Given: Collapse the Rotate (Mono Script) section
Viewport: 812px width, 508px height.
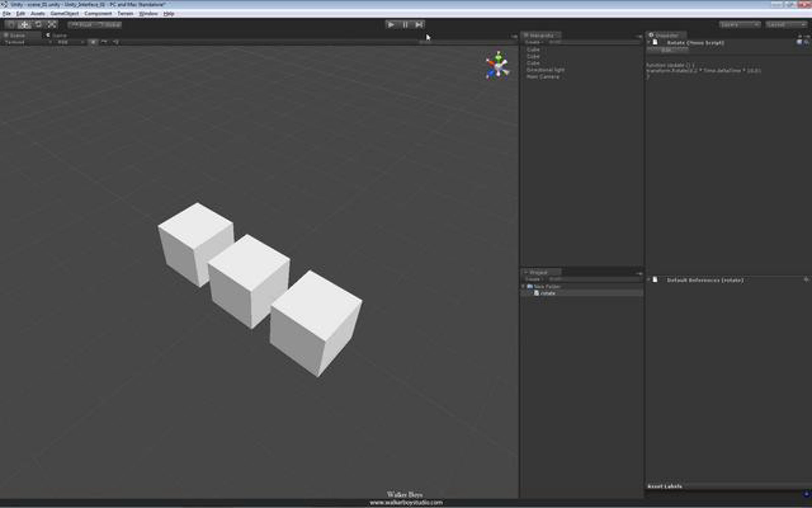Looking at the screenshot, I should (649, 42).
